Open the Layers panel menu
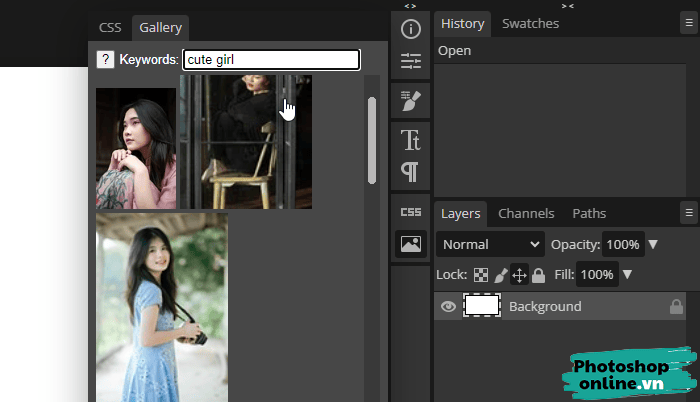This screenshot has width=700, height=402. point(689,213)
